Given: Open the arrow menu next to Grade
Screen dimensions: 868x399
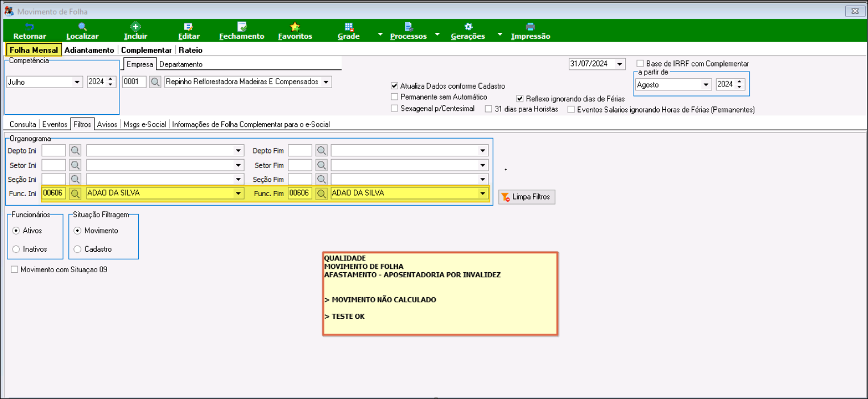Looking at the screenshot, I should click(380, 35).
